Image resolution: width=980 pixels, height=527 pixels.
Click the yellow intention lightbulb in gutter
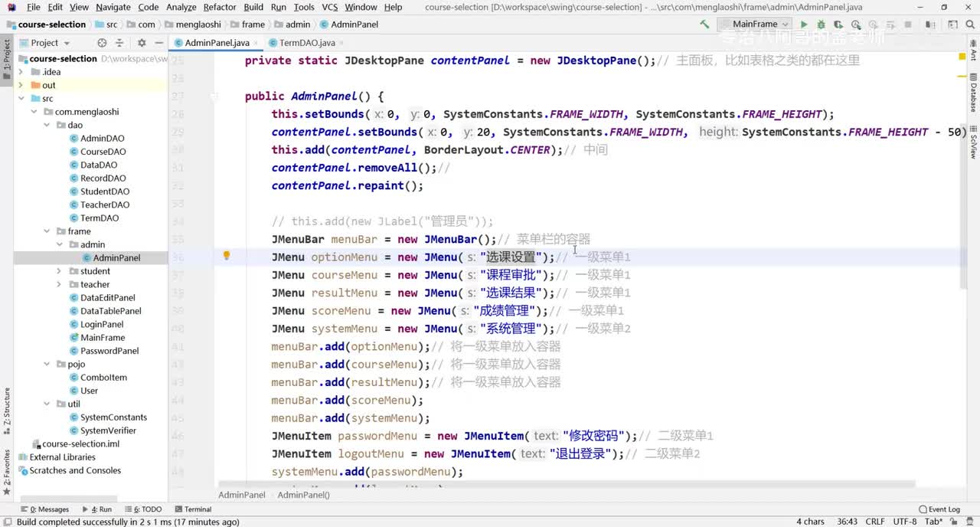pyautogui.click(x=227, y=256)
